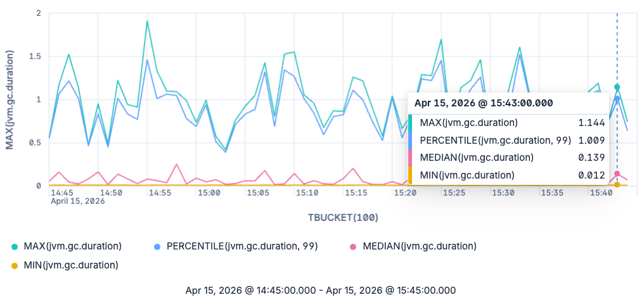Image resolution: width=644 pixels, height=302 pixels.
Task: Click yellow MIN data point at 15:43
Action: click(x=617, y=185)
